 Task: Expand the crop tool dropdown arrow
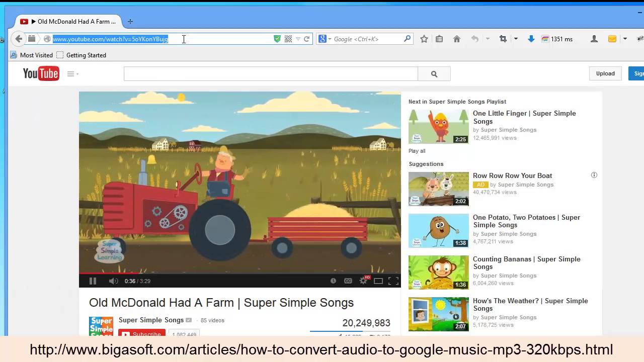[x=516, y=39]
